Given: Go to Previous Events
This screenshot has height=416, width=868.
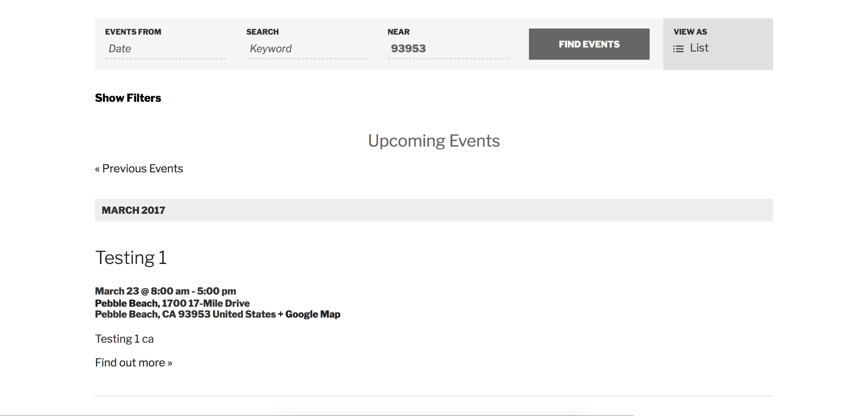Looking at the screenshot, I should tap(139, 169).
